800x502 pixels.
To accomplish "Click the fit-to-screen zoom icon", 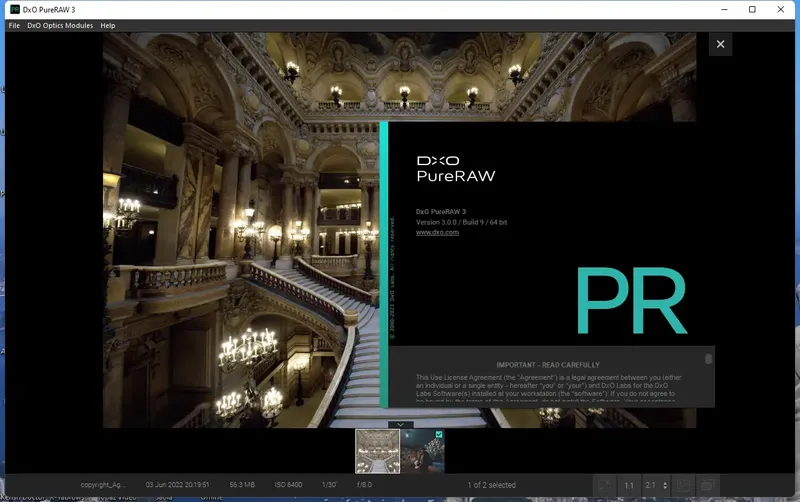I will 605,485.
